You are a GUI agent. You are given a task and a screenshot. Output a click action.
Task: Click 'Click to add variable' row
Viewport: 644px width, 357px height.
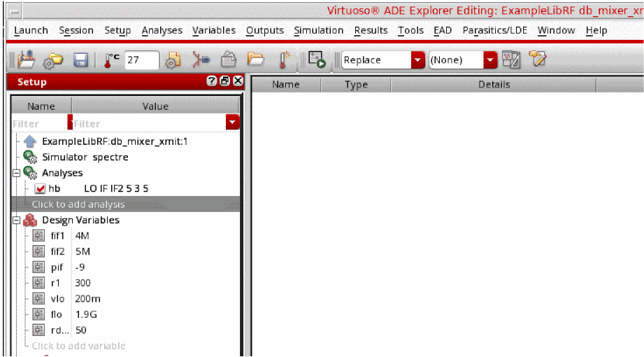coord(126,346)
